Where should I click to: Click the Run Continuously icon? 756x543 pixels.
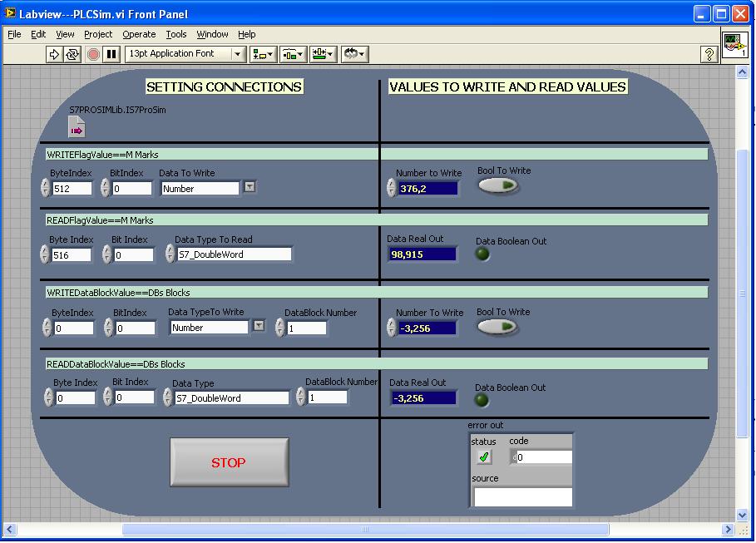pos(72,54)
